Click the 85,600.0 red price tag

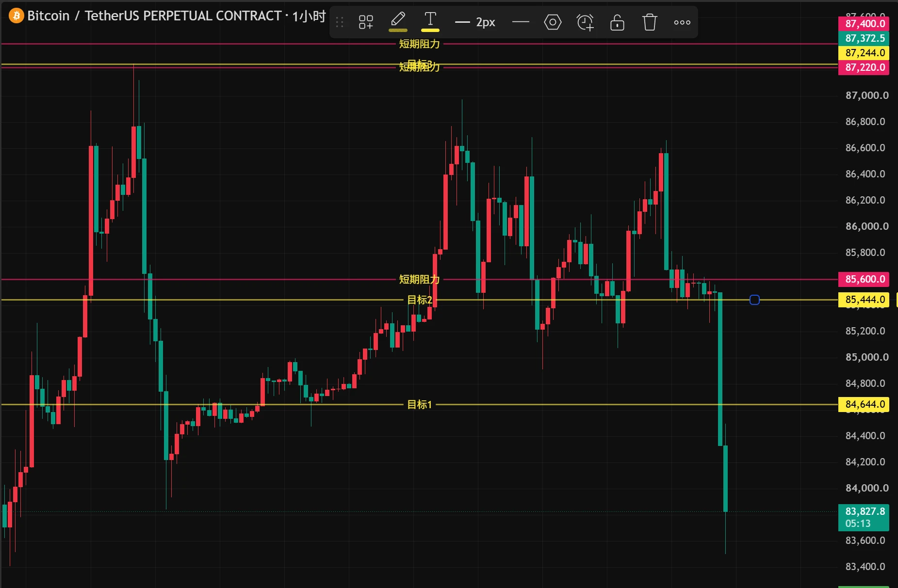pyautogui.click(x=864, y=279)
